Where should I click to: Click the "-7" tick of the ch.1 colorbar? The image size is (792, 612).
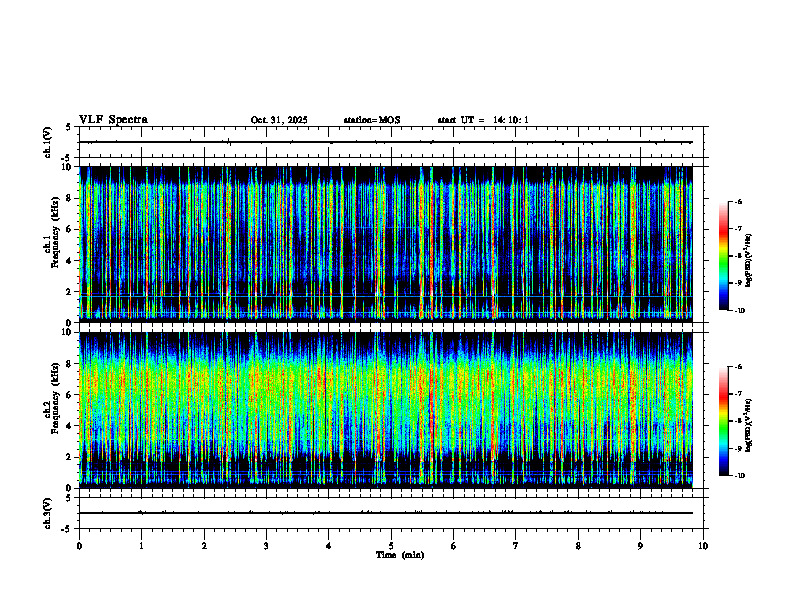click(738, 229)
